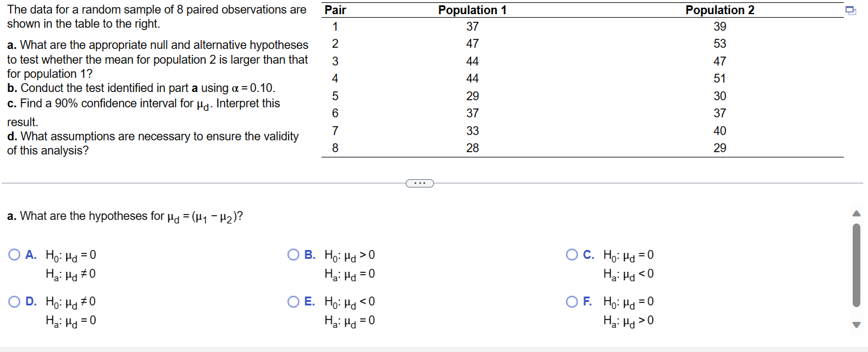Open the pop-out window icon

point(850,10)
